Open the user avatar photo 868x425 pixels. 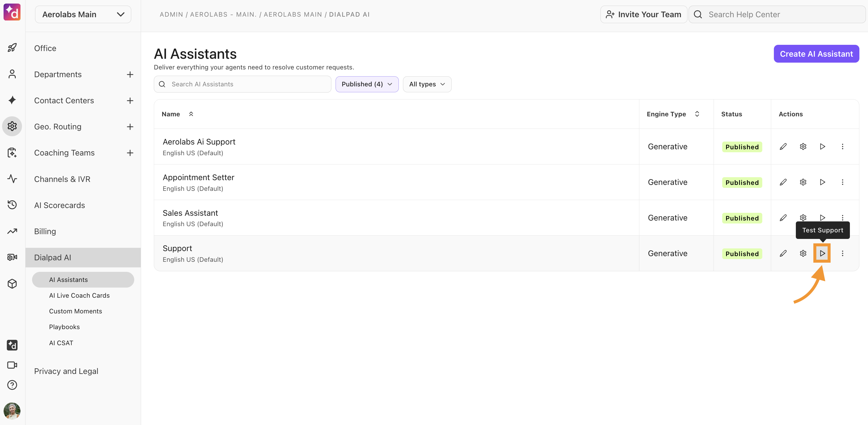(x=12, y=411)
